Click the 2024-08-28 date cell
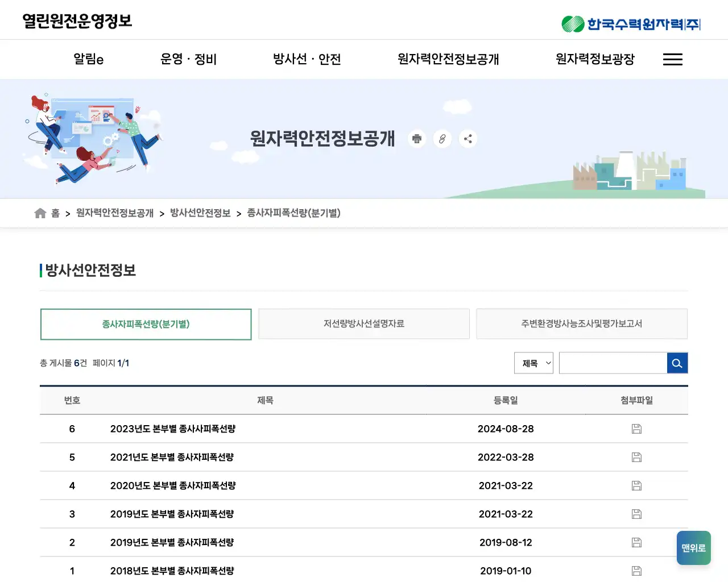Screen dimensions: 728x582 506,429
